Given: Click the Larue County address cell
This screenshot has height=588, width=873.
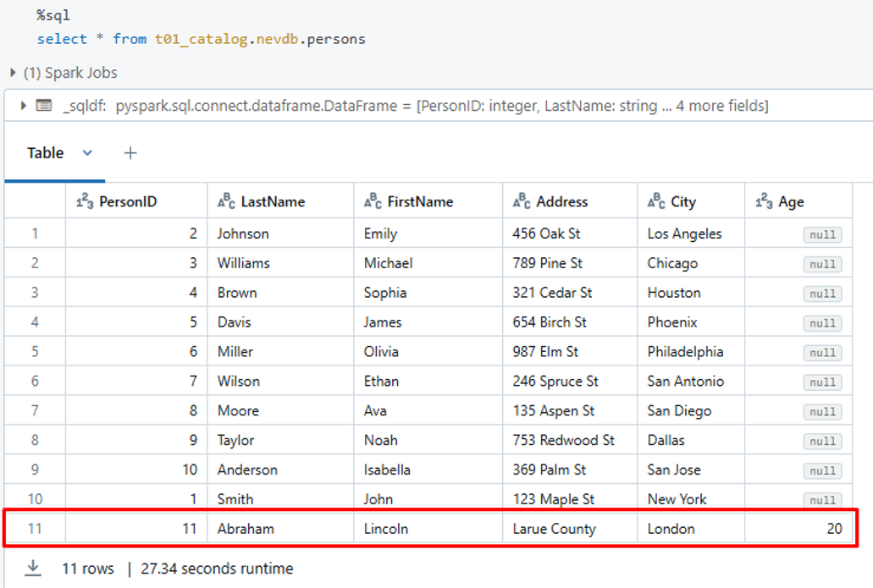Looking at the screenshot, I should click(x=554, y=529).
